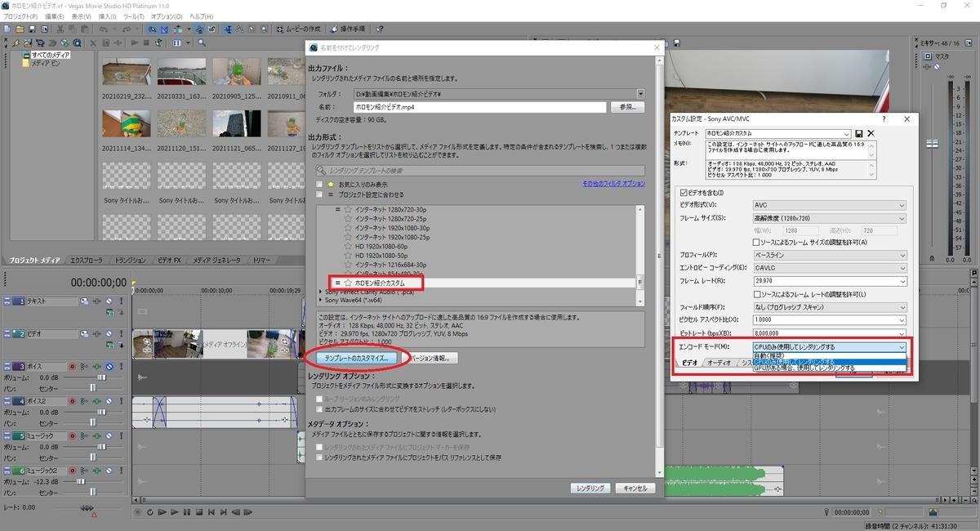Check save project as path reference option

point(319,457)
